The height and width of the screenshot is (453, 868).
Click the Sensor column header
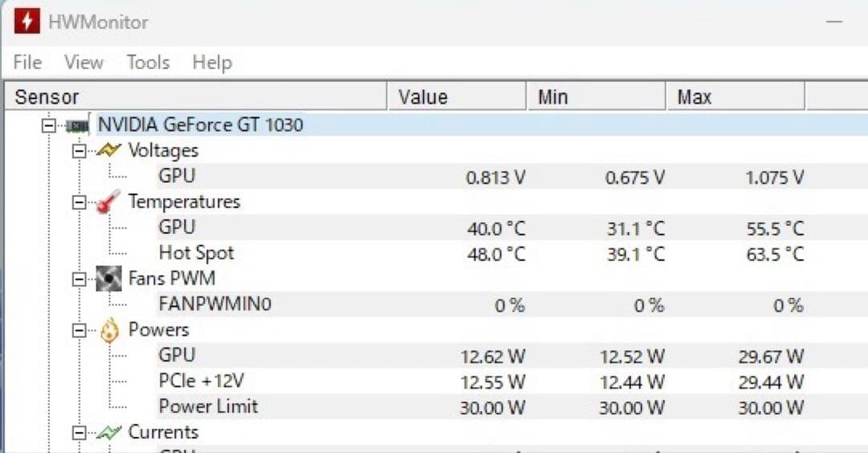[196, 97]
